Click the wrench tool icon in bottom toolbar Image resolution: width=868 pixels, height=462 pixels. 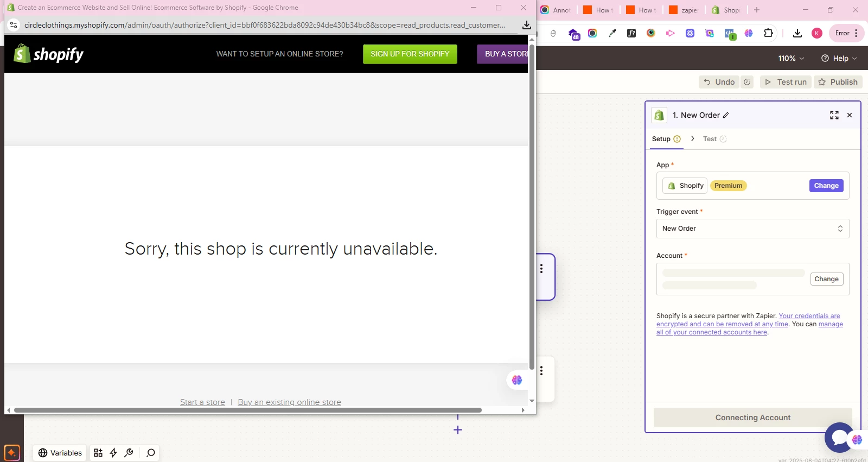coord(129,453)
